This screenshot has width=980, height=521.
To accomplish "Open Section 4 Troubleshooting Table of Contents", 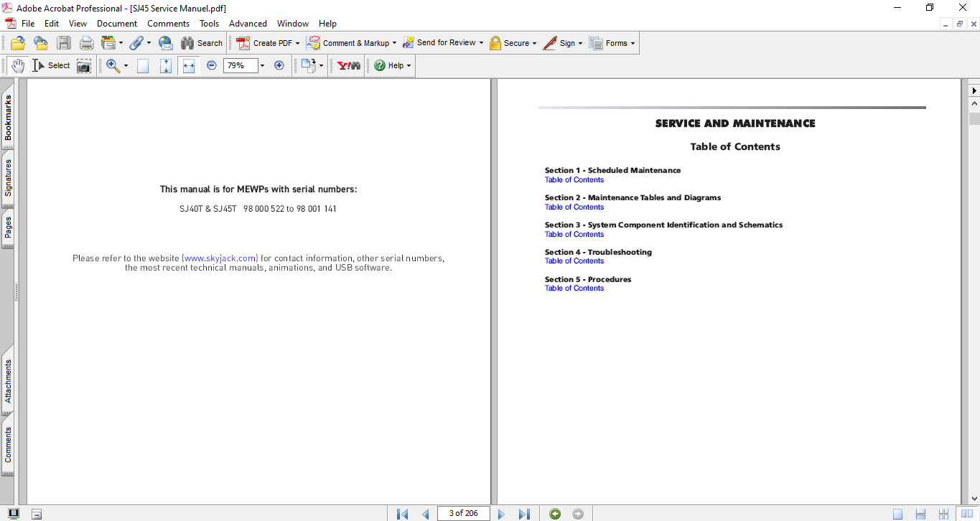I will click(574, 261).
